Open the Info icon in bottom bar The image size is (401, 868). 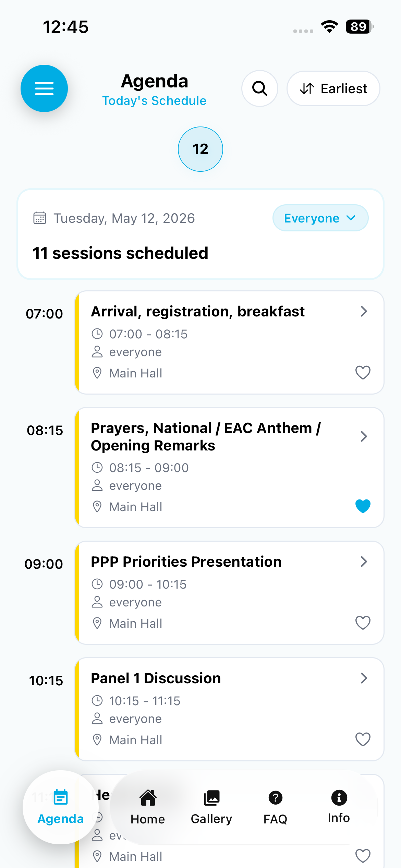coord(339,797)
